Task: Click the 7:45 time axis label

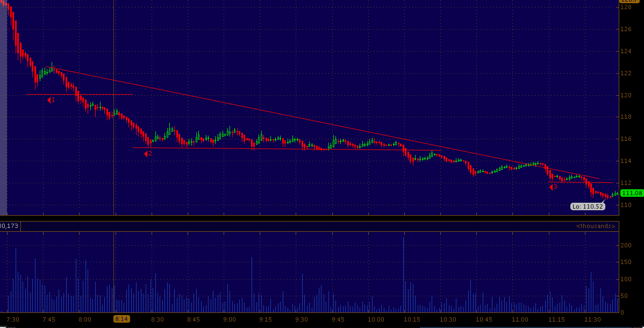Action: (x=49, y=319)
